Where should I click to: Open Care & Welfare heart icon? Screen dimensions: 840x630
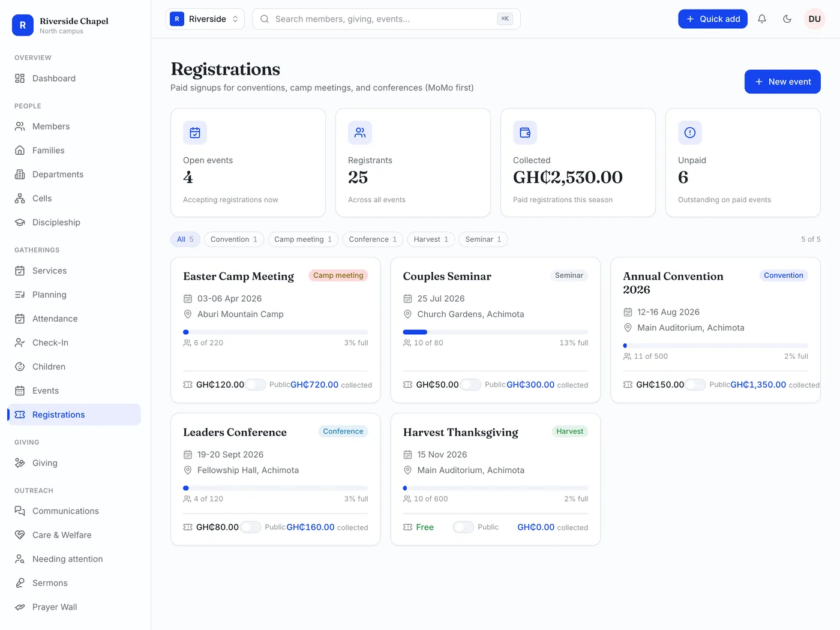pos(20,535)
